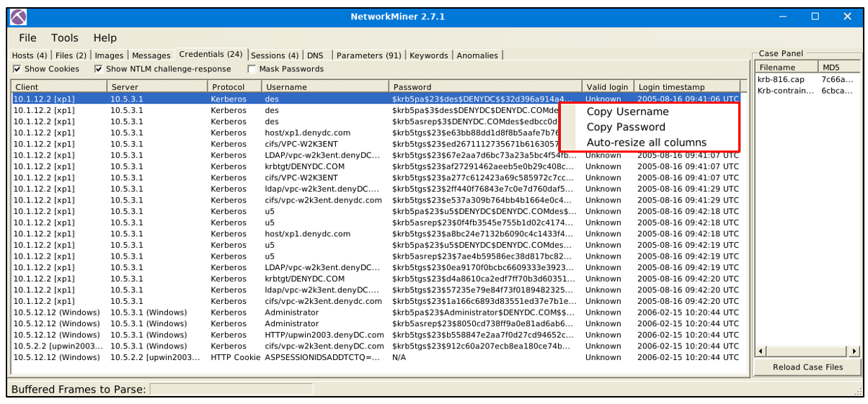Choose Copy Username from context menu
868x404 pixels.
[627, 112]
